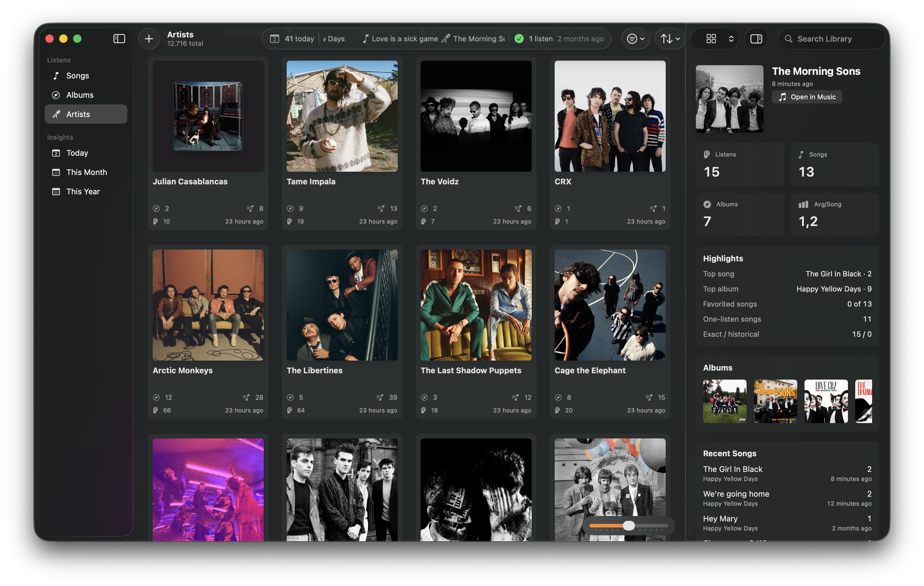The height and width of the screenshot is (586, 924).
Task: Go to Albums in the sidebar
Action: click(x=86, y=95)
